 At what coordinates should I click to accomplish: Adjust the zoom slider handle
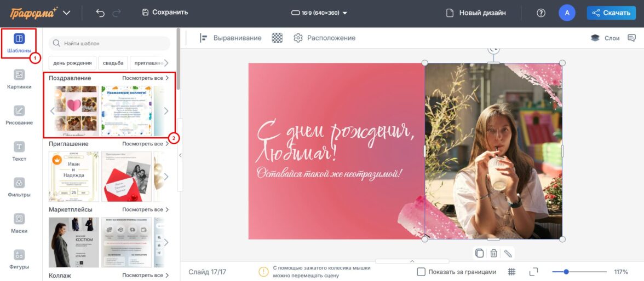coord(566,272)
